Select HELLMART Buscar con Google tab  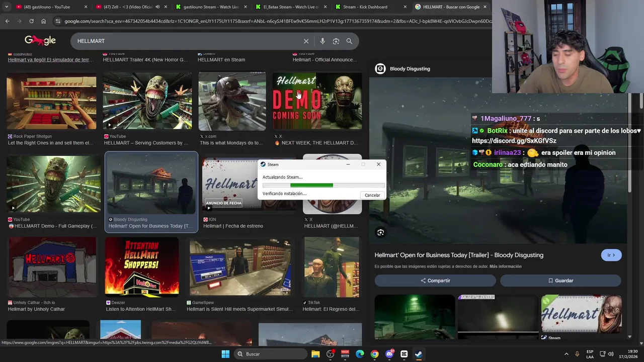tap(451, 7)
